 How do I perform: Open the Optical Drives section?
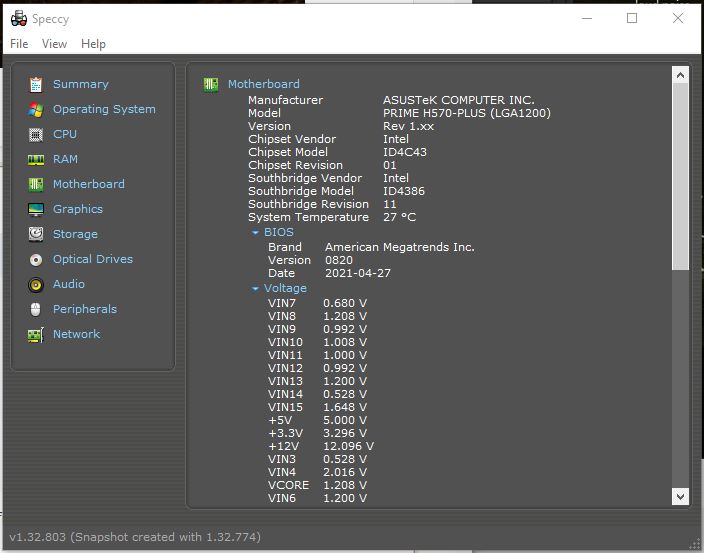[93, 259]
